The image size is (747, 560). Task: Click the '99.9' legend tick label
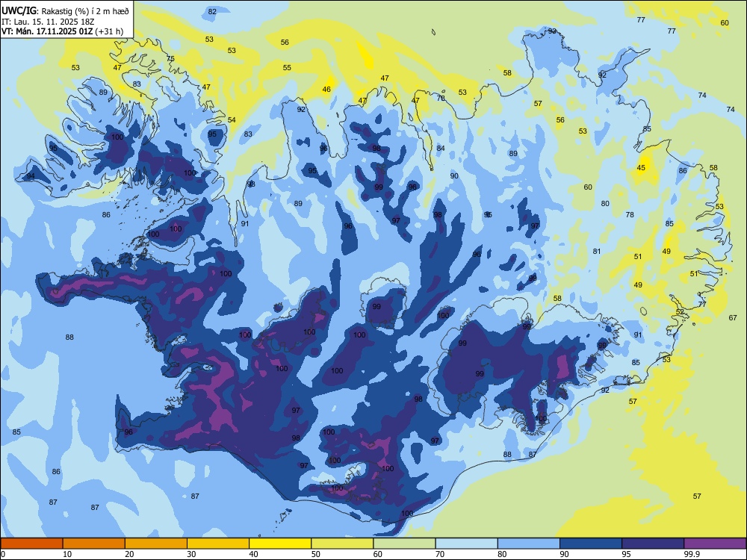click(x=692, y=554)
